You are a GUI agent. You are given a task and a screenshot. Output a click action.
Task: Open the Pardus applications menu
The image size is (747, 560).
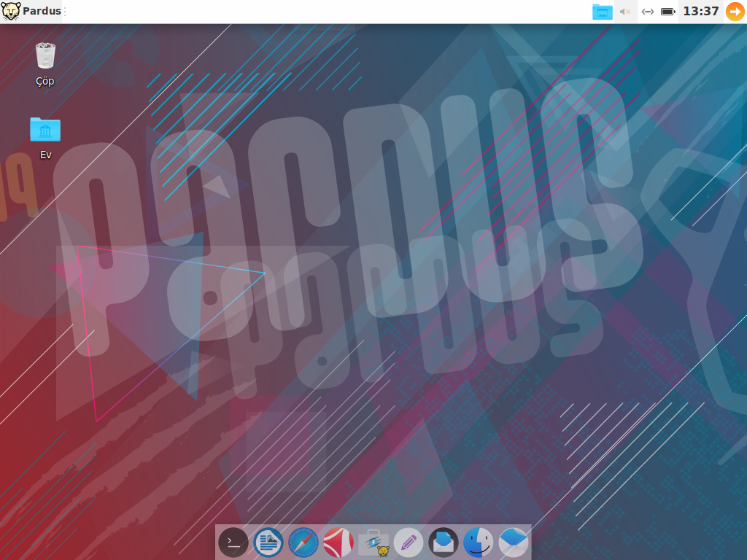(x=31, y=11)
